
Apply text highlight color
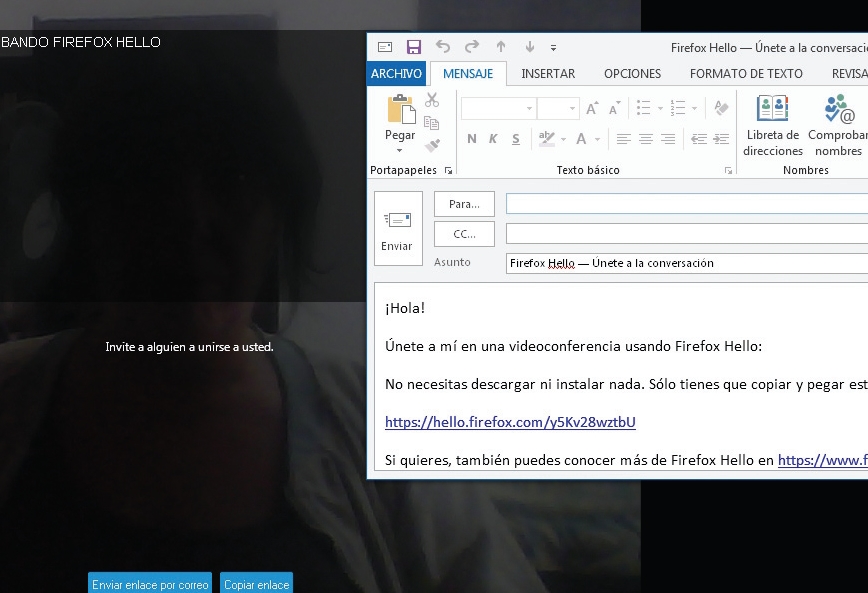click(547, 138)
